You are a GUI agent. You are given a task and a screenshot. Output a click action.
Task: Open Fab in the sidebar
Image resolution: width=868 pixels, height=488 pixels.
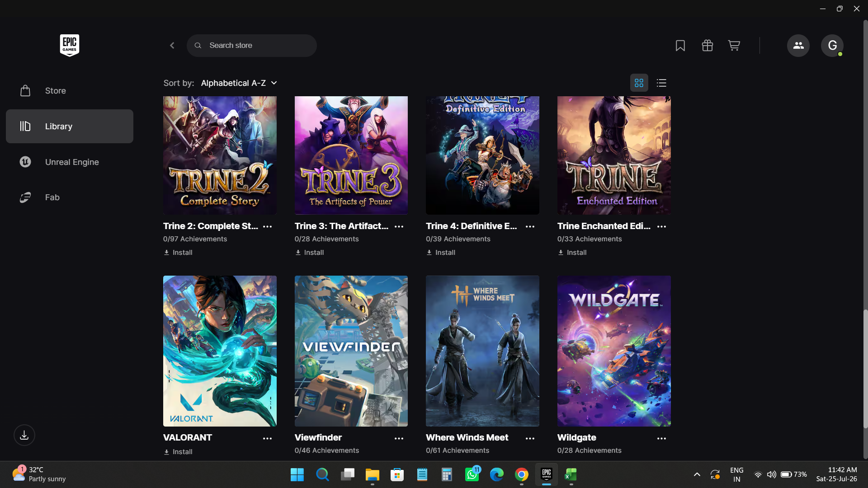[70, 197]
